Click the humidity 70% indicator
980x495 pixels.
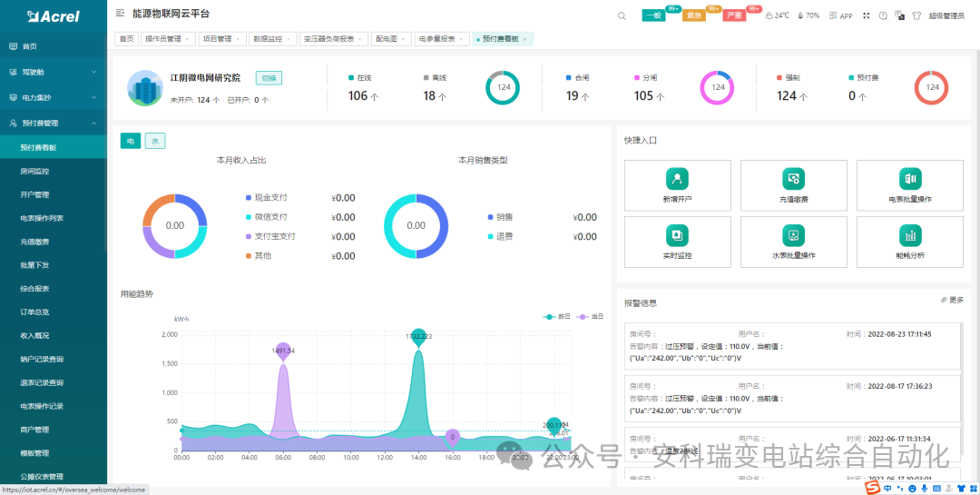pos(808,15)
